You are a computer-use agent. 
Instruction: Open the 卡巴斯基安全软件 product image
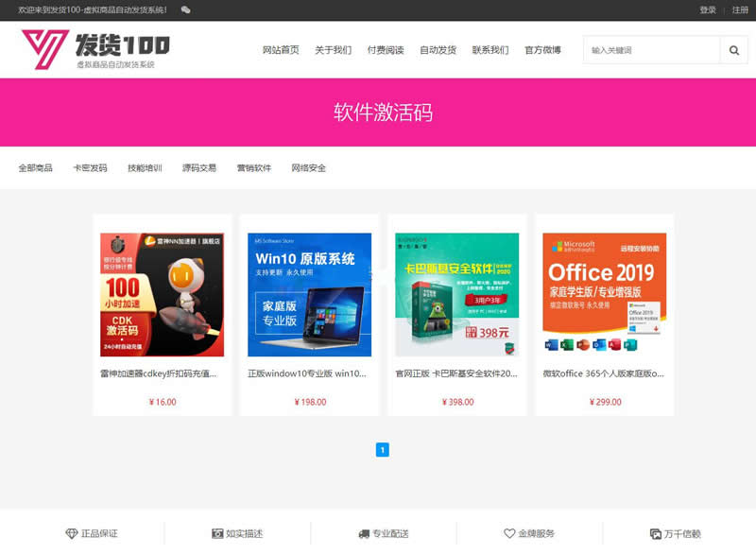pos(457,295)
